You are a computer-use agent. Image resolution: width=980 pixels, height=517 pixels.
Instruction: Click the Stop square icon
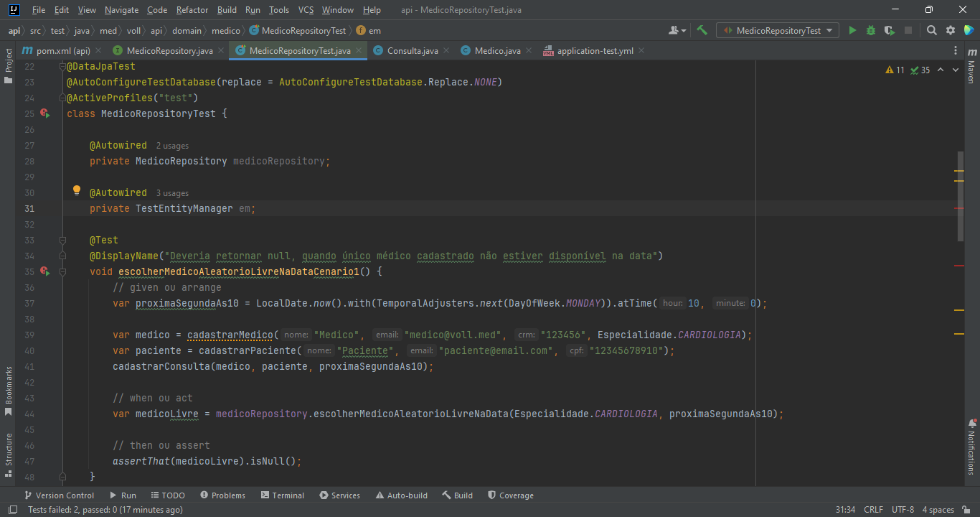coord(908,30)
